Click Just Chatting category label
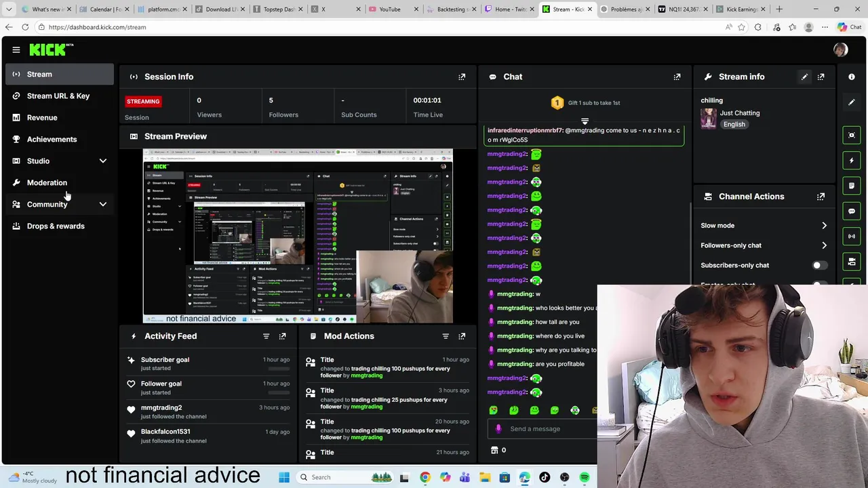 coord(740,113)
